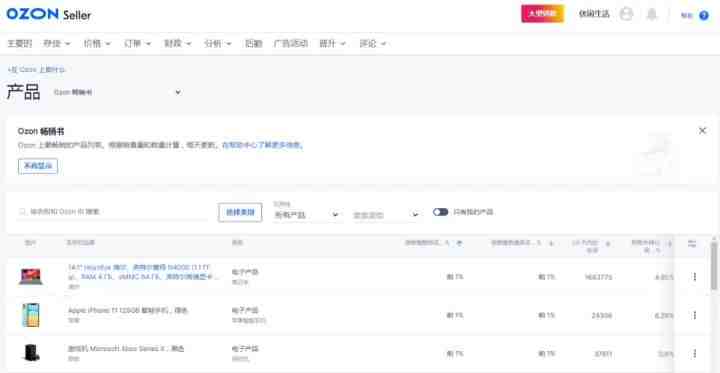Expand the analytics (分析) navigation menu
This screenshot has height=373, width=720.
[218, 44]
